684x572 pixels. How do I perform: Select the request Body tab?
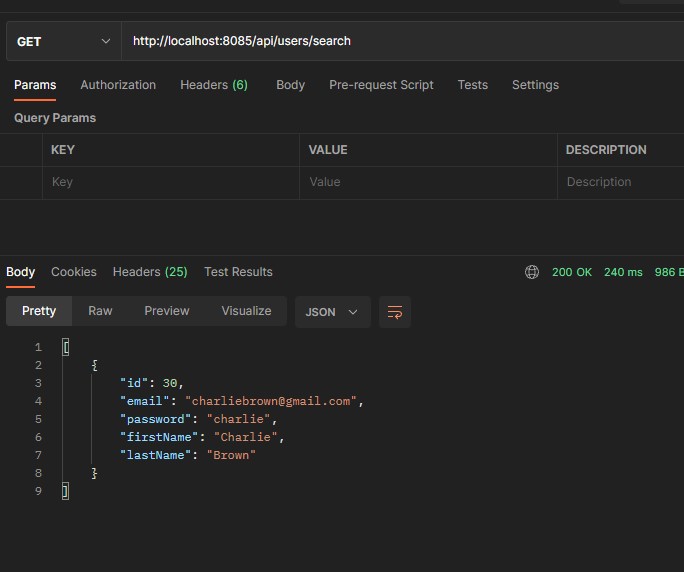(290, 85)
